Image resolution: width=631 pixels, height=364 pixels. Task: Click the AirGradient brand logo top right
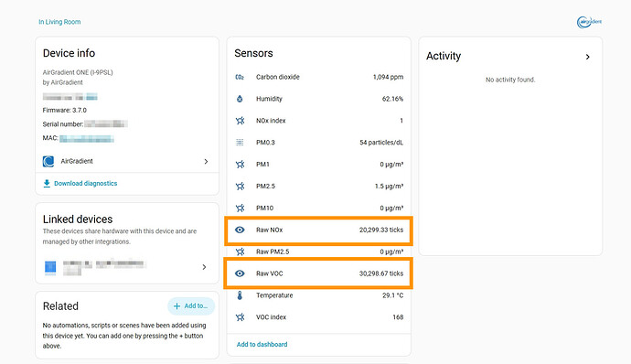[589, 22]
